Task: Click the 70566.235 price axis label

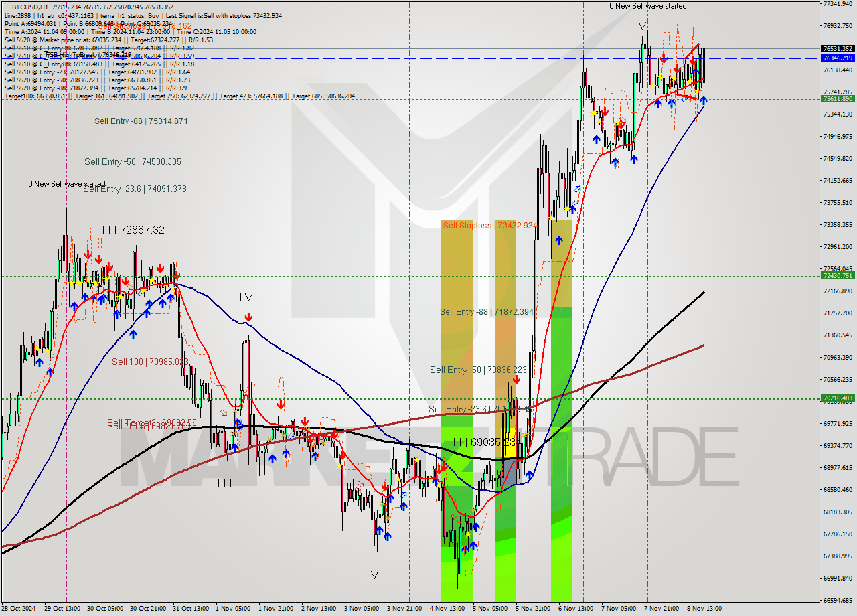Action: click(x=838, y=380)
